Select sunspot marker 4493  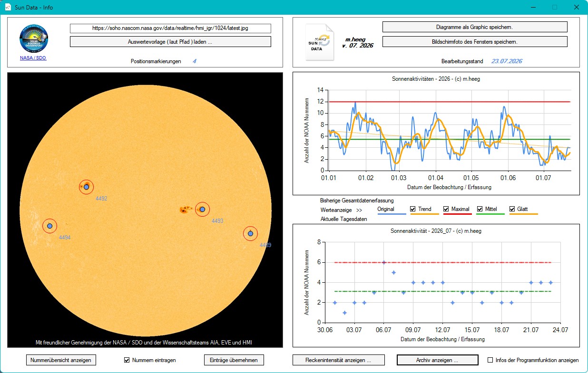(x=203, y=209)
